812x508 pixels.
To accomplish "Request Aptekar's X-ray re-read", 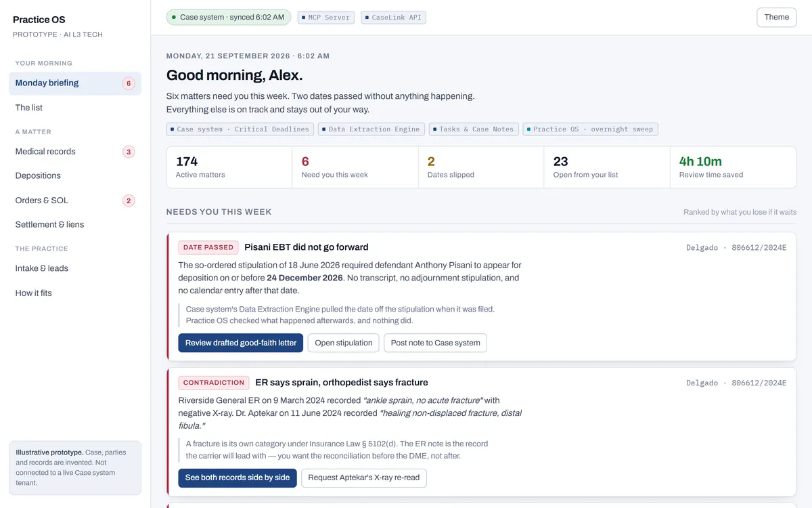I will 364,478.
